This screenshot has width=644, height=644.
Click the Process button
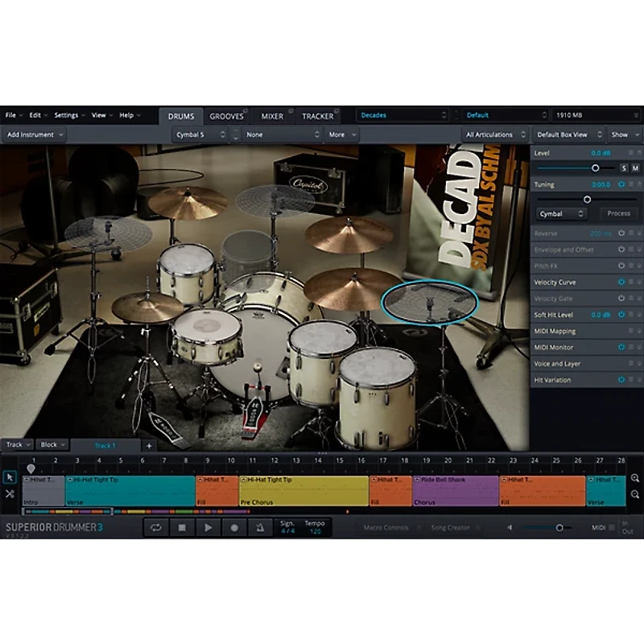click(x=619, y=213)
